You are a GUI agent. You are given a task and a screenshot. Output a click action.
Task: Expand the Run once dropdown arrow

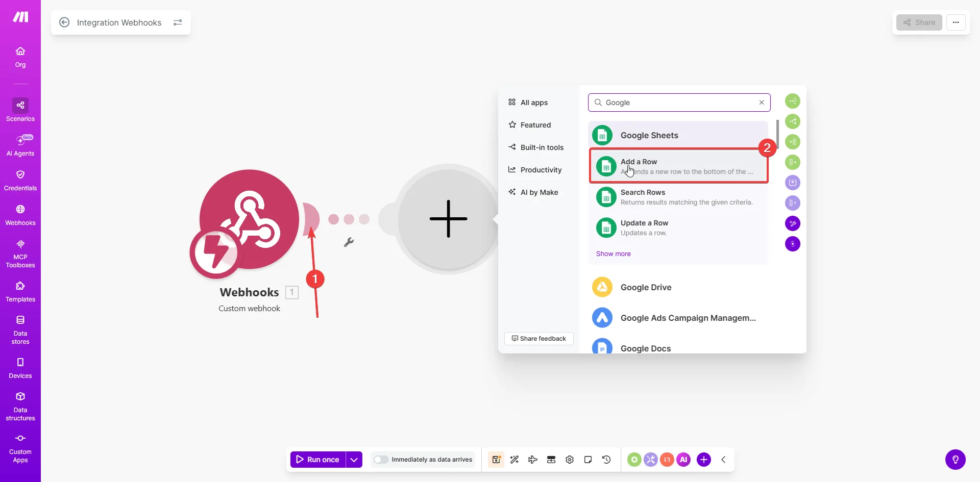tap(354, 460)
